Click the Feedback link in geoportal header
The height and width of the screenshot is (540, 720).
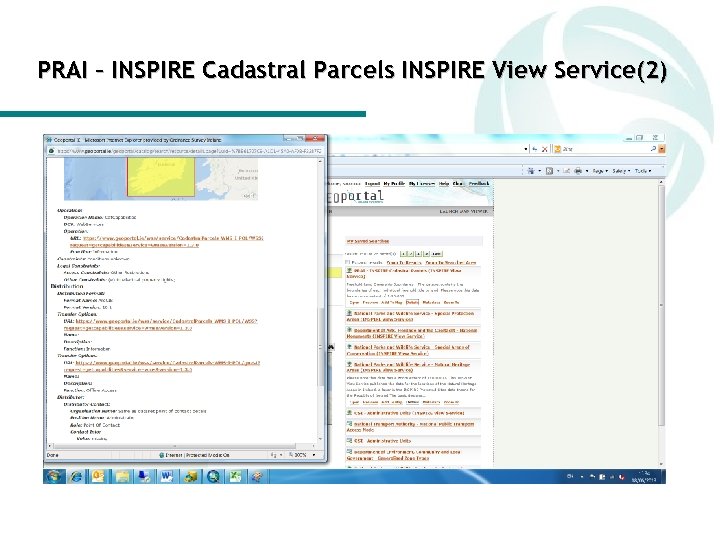[x=479, y=184]
